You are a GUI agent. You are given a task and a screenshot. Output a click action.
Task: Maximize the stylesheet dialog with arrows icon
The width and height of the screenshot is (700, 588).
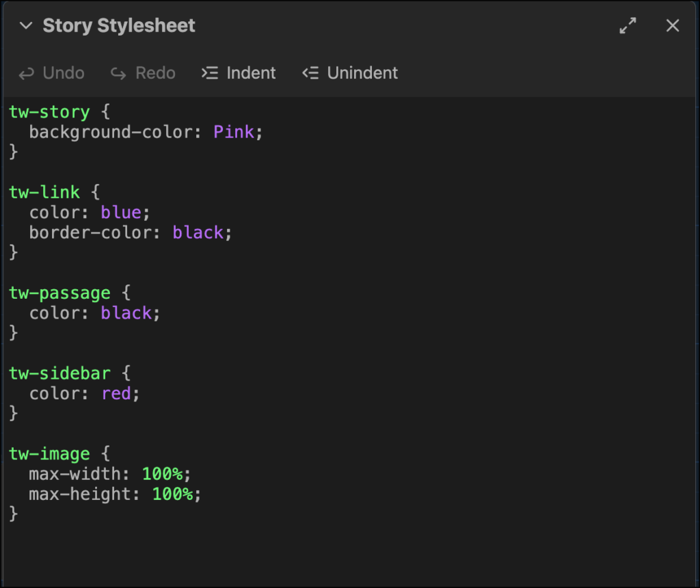pos(628,26)
